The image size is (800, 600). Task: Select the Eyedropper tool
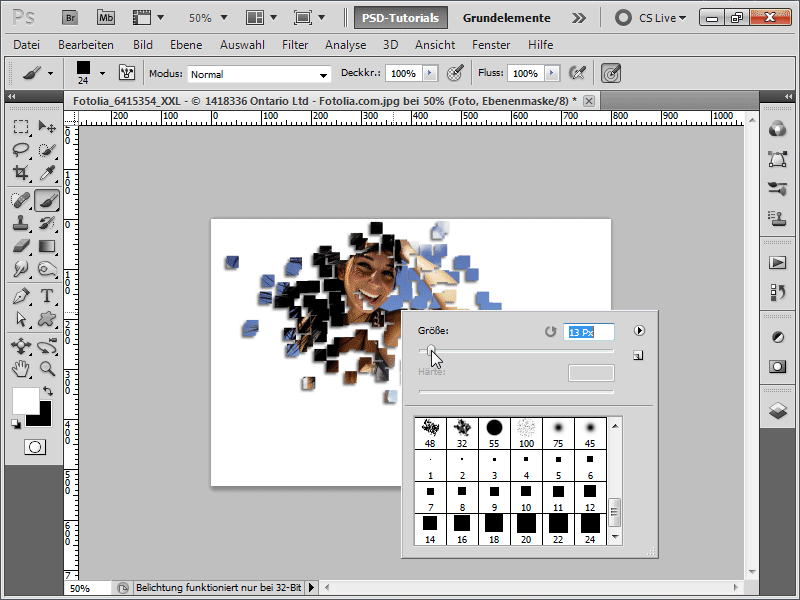47,173
